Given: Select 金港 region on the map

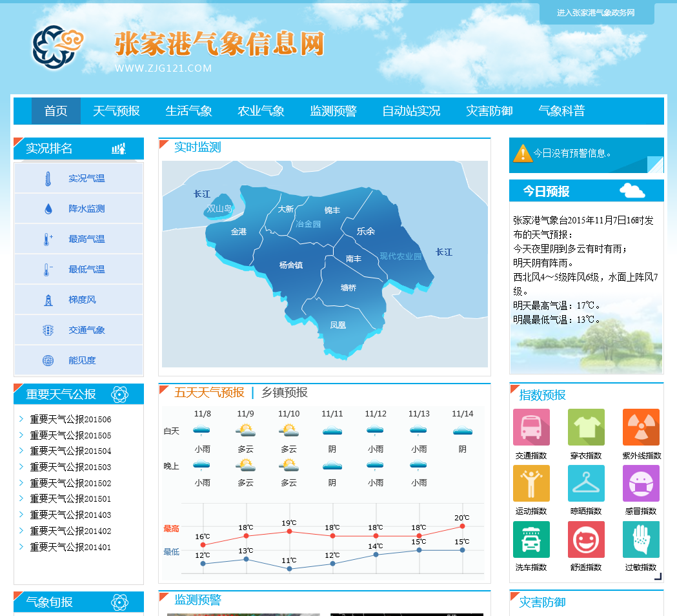Looking at the screenshot, I should click(238, 232).
